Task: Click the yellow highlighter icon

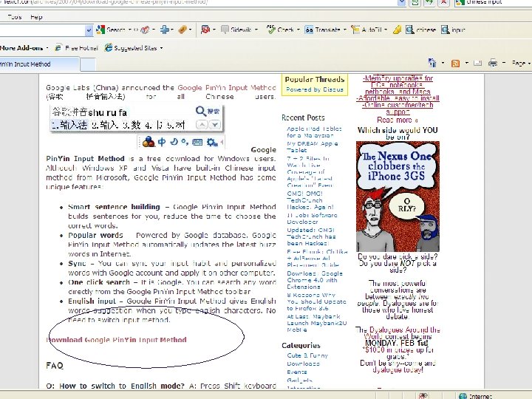Action: pyautogui.click(x=397, y=30)
